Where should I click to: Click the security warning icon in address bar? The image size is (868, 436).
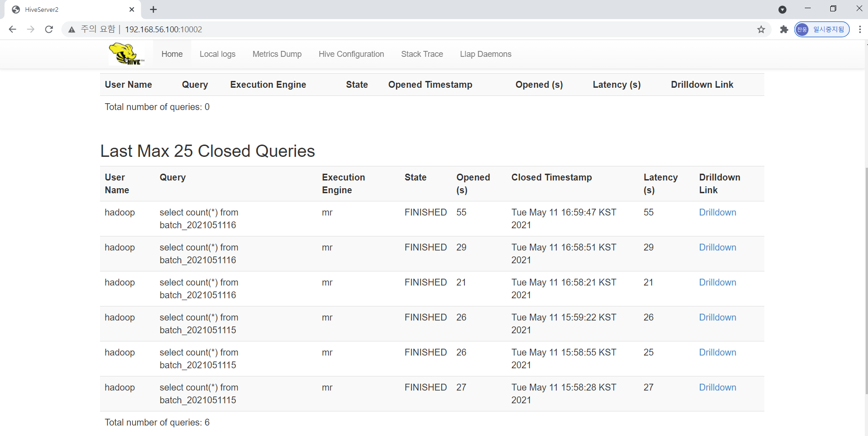tap(71, 29)
